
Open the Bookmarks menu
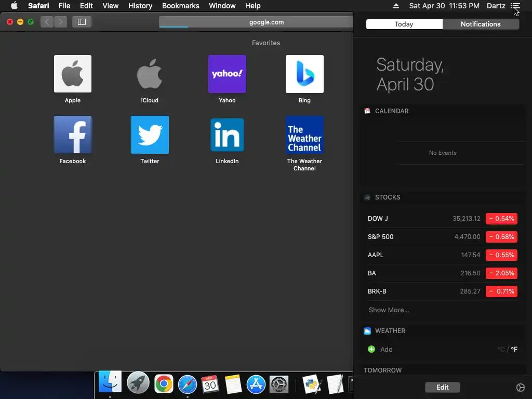(x=180, y=6)
